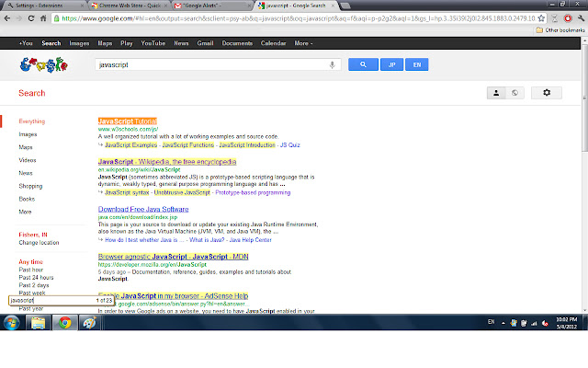Open the Other bookmarks folder
The width and height of the screenshot is (588, 368).
click(560, 30)
